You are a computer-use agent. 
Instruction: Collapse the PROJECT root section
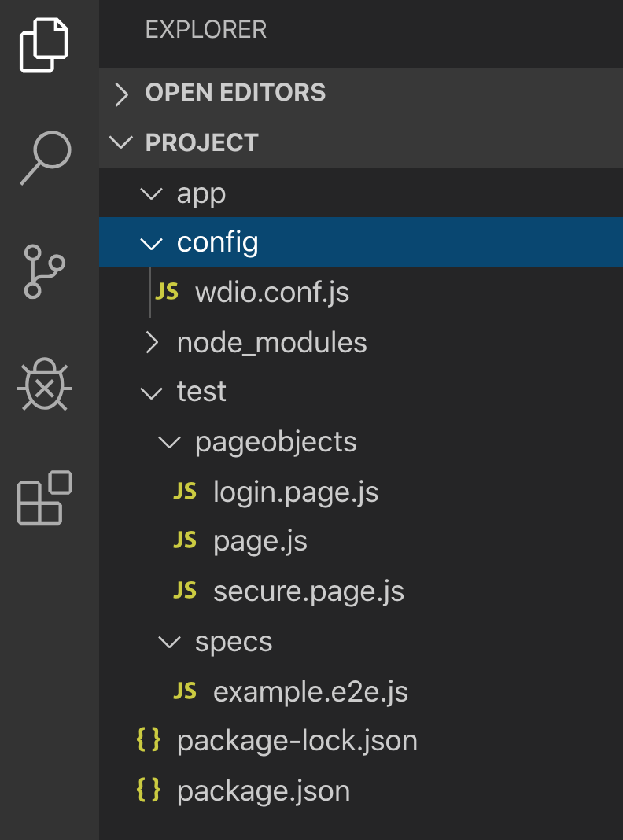coord(121,142)
